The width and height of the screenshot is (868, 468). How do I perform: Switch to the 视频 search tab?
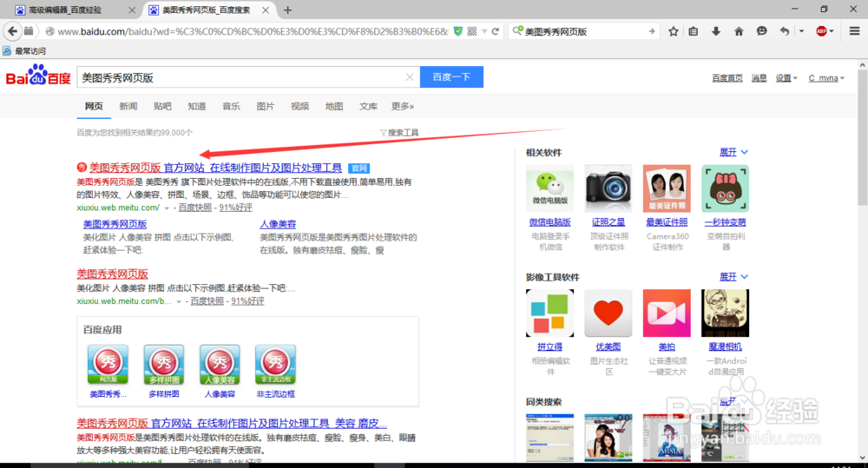(300, 106)
